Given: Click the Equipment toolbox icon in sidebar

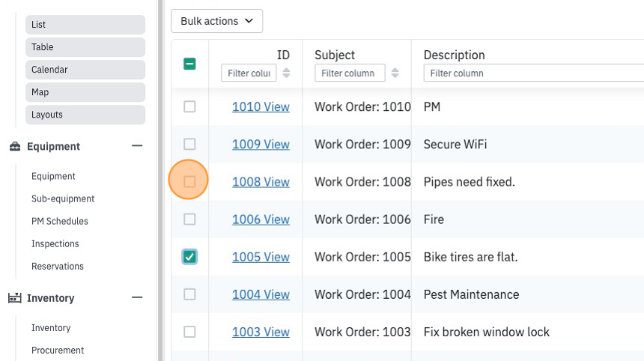Looking at the screenshot, I should (15, 147).
